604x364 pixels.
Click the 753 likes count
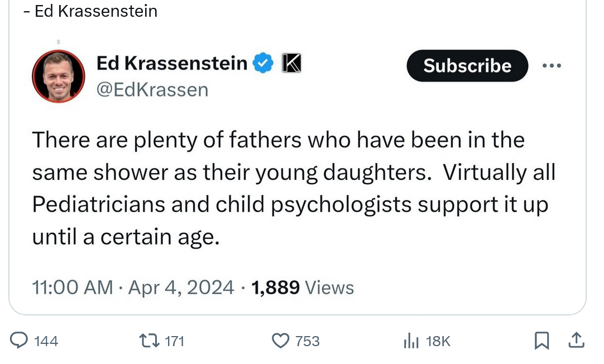click(x=307, y=341)
